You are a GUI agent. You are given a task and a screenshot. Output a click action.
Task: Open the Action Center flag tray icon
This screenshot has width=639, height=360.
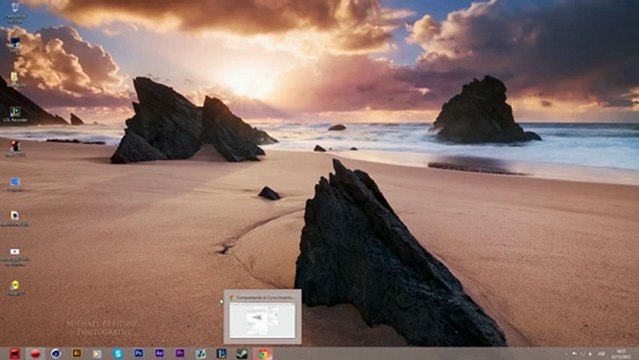pyautogui.click(x=575, y=353)
